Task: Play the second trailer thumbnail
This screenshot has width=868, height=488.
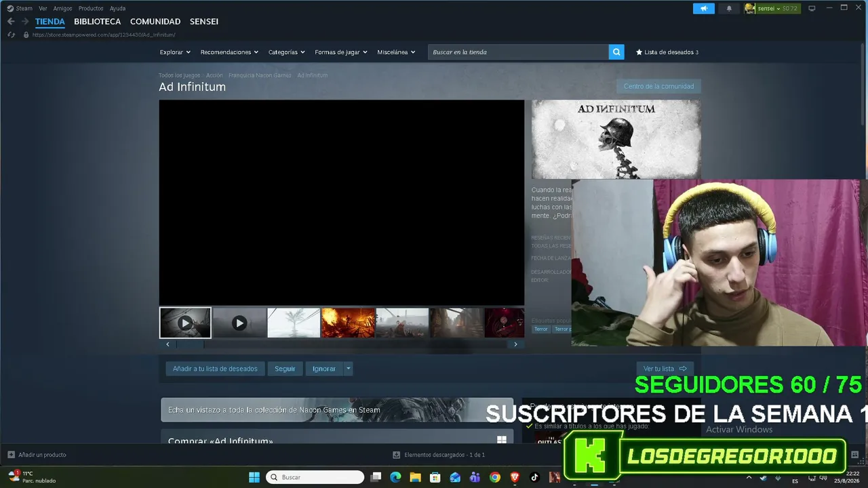Action: (239, 323)
